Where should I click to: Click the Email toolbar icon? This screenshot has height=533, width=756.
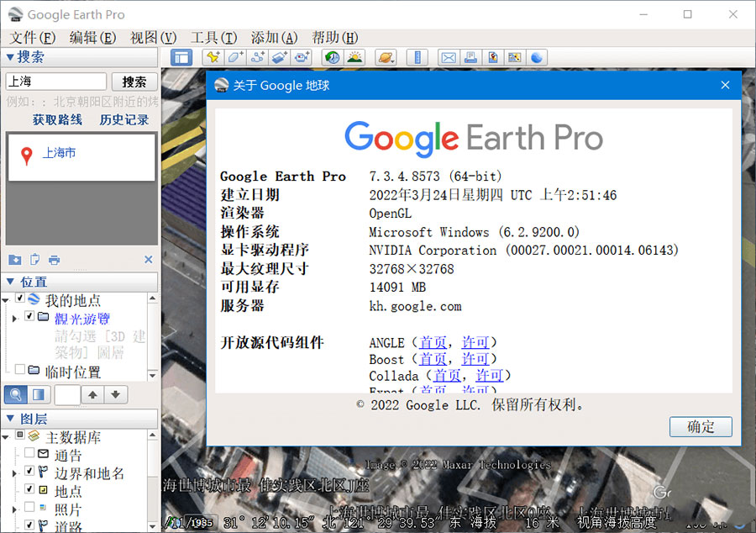pyautogui.click(x=448, y=56)
